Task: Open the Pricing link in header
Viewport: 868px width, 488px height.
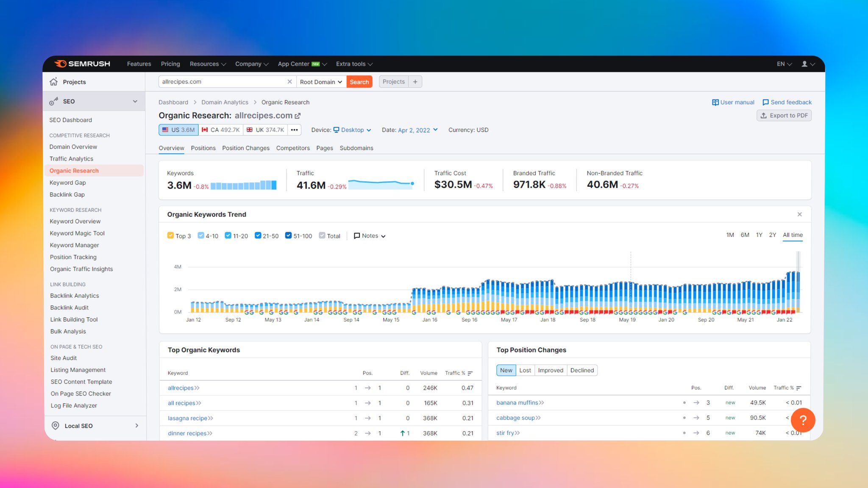Action: click(170, 64)
